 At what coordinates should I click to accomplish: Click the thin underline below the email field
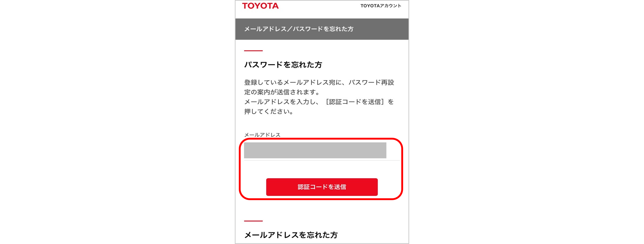click(x=322, y=160)
